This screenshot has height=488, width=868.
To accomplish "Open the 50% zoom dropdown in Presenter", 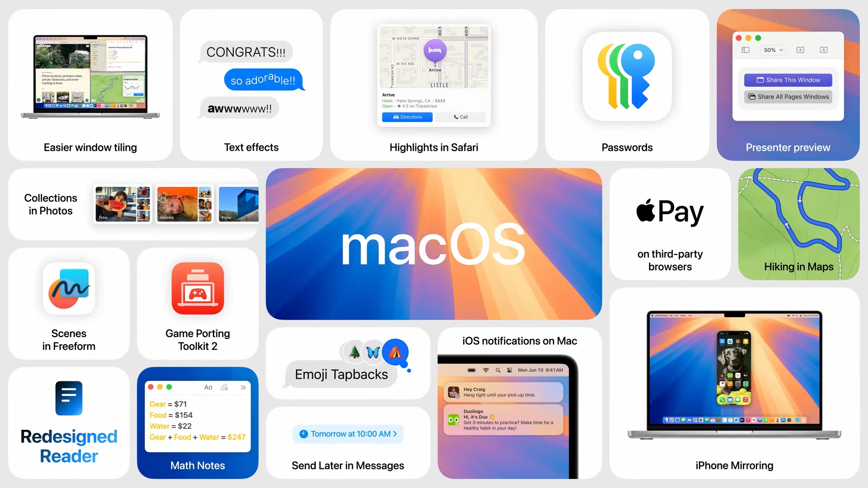I will (x=773, y=50).
